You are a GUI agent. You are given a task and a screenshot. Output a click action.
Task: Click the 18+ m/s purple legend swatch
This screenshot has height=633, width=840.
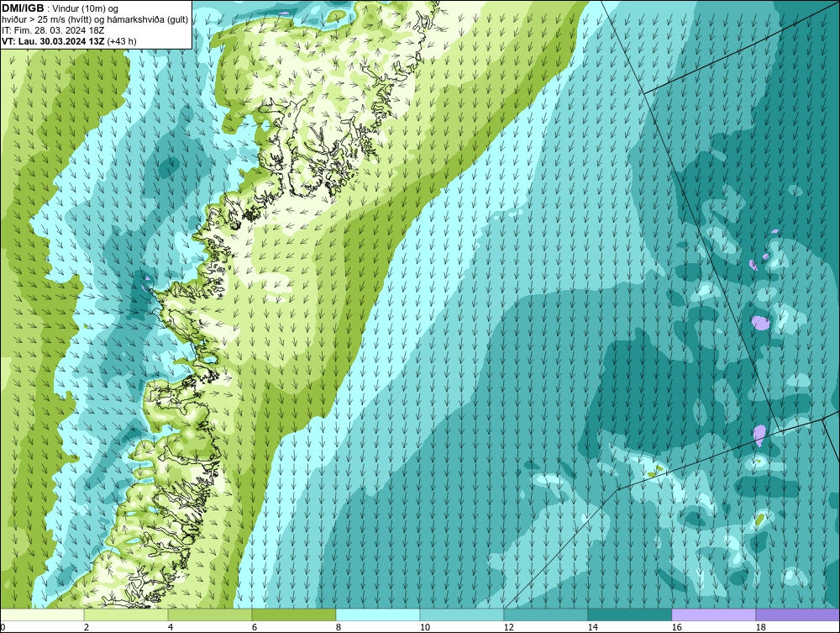coord(797,615)
